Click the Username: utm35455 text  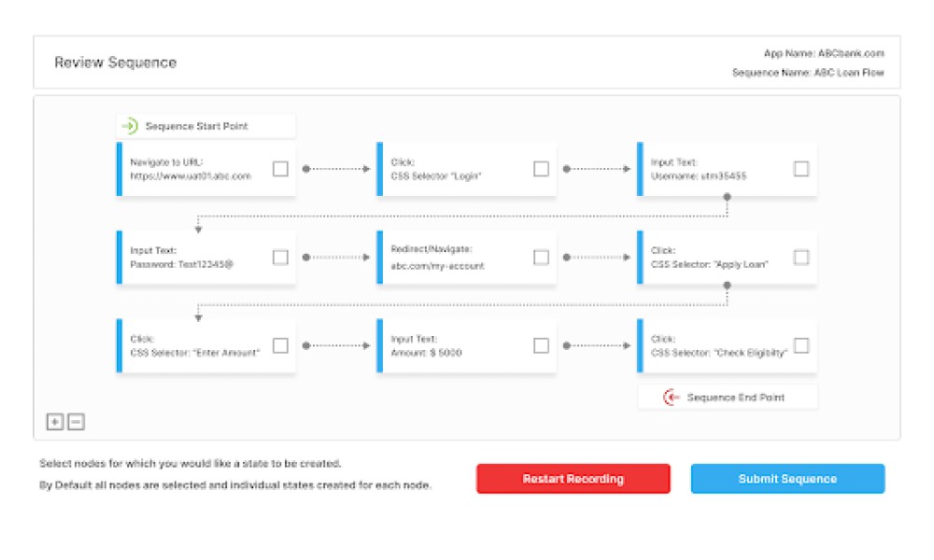(698, 176)
